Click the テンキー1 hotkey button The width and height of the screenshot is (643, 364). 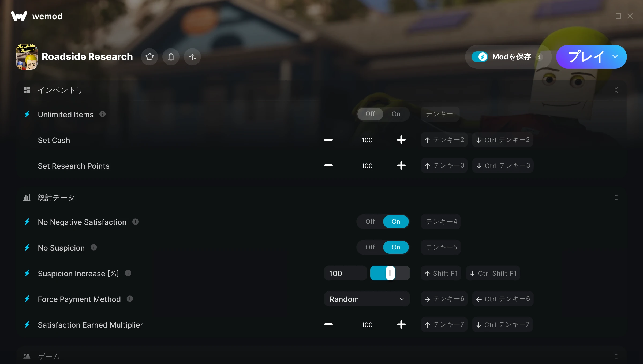pyautogui.click(x=440, y=114)
